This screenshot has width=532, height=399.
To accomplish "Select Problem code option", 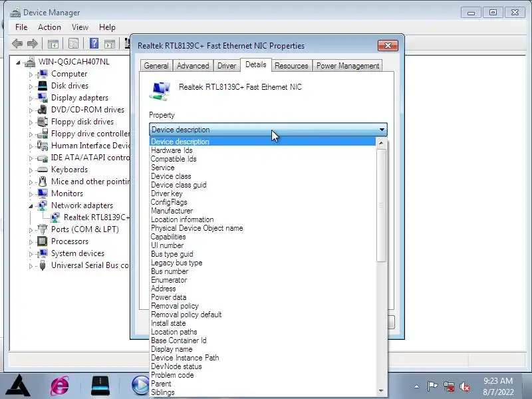I will (263, 375).
